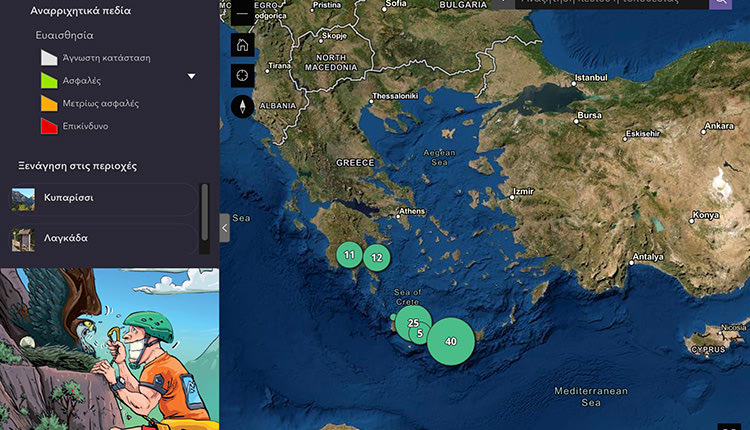
Task: Click the Thessaloniki map label
Action: click(395, 96)
